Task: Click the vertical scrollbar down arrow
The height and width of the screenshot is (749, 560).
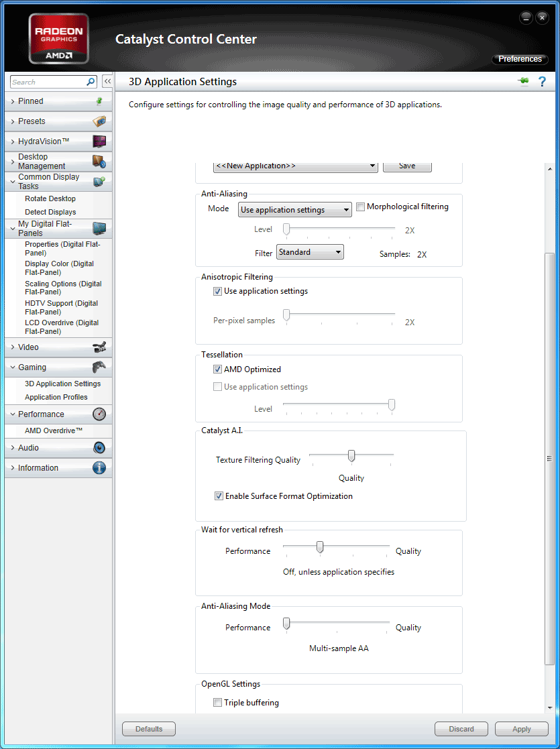Action: 549,708
